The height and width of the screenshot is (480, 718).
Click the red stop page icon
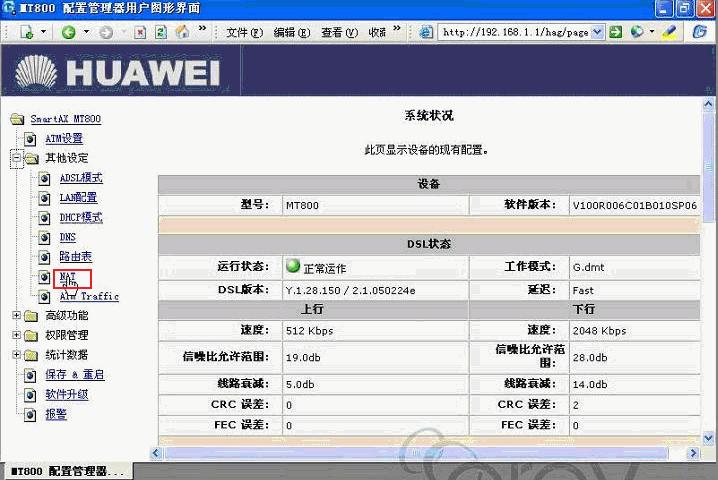[x=140, y=32]
